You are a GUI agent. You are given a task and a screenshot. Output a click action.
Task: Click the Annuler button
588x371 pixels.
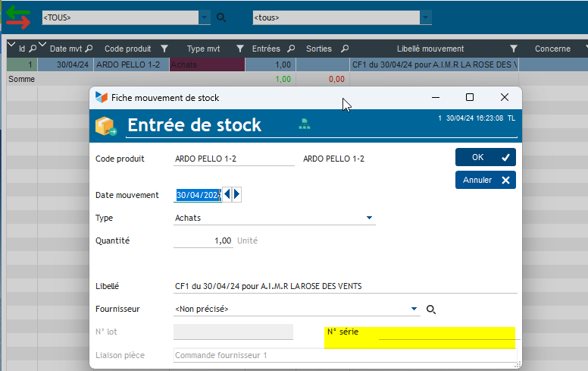[485, 180]
